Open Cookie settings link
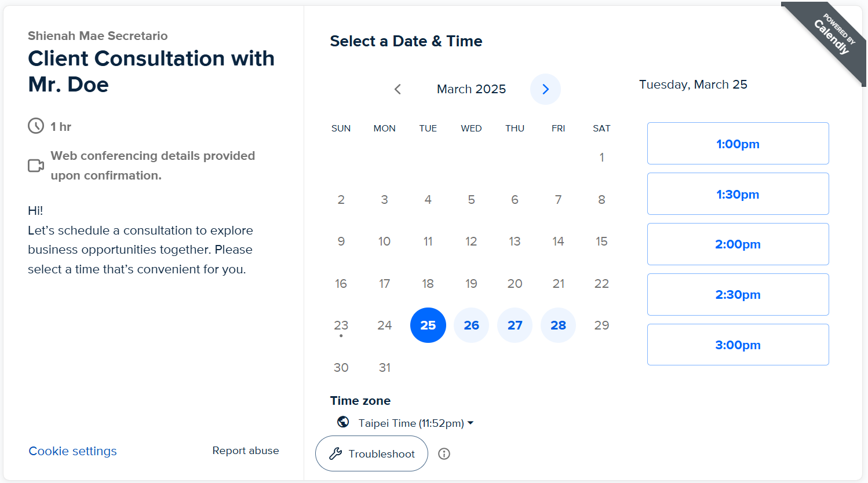Viewport: 868px width, 483px height. point(73,451)
